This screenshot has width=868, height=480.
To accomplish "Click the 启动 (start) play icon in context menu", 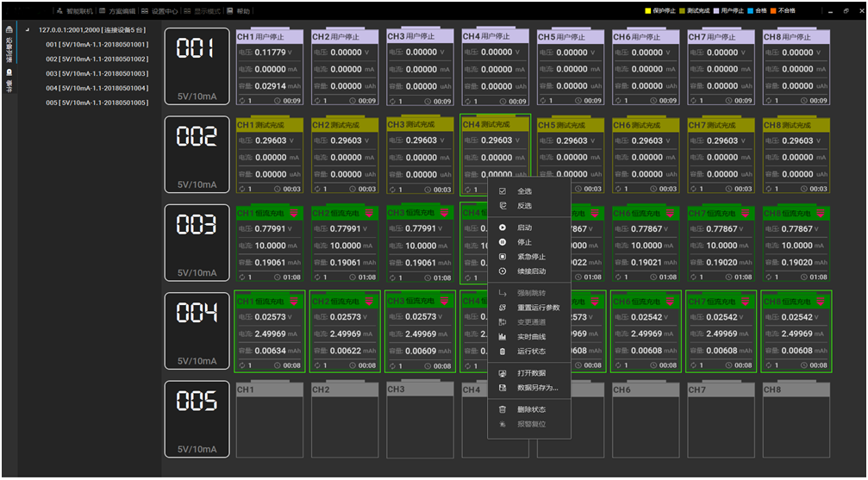I will click(503, 228).
